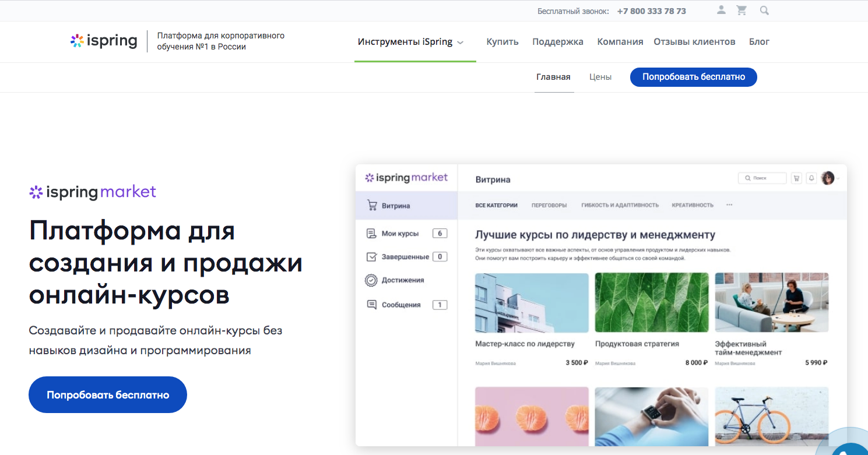Image resolution: width=868 pixels, height=455 pixels.
Task: Click the 5 990 ₽ price
Action: 817,362
